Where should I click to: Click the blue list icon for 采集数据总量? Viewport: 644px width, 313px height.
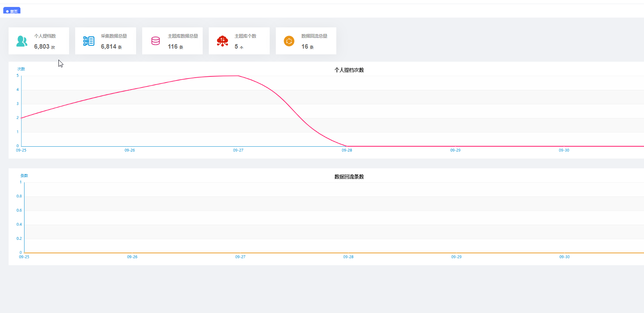(89, 41)
